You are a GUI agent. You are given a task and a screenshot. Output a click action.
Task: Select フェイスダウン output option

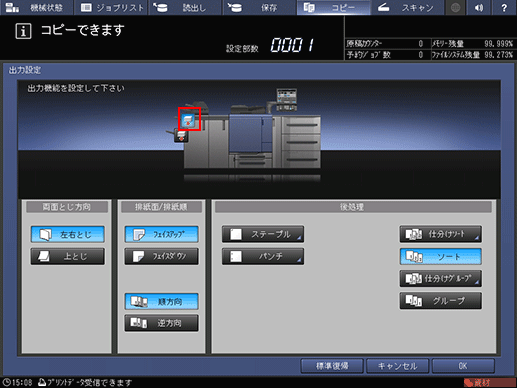(162, 256)
